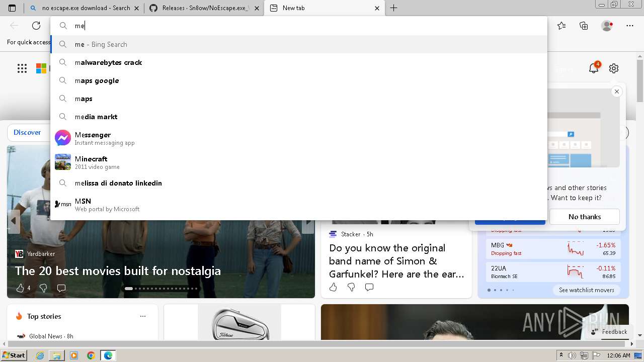Open the browser profile avatar
The height and width of the screenshot is (362, 644).
[x=607, y=26]
